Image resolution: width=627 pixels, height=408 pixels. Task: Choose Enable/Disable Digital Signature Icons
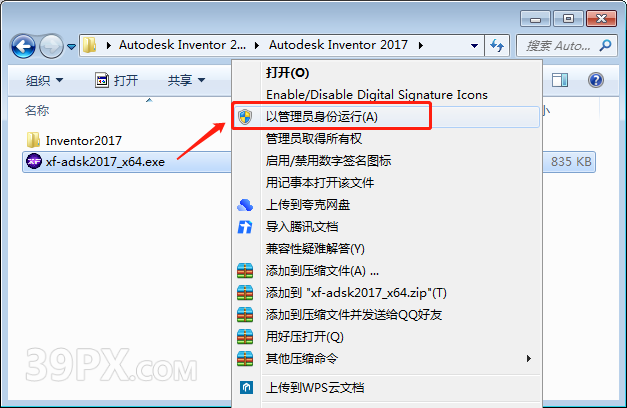click(x=377, y=95)
